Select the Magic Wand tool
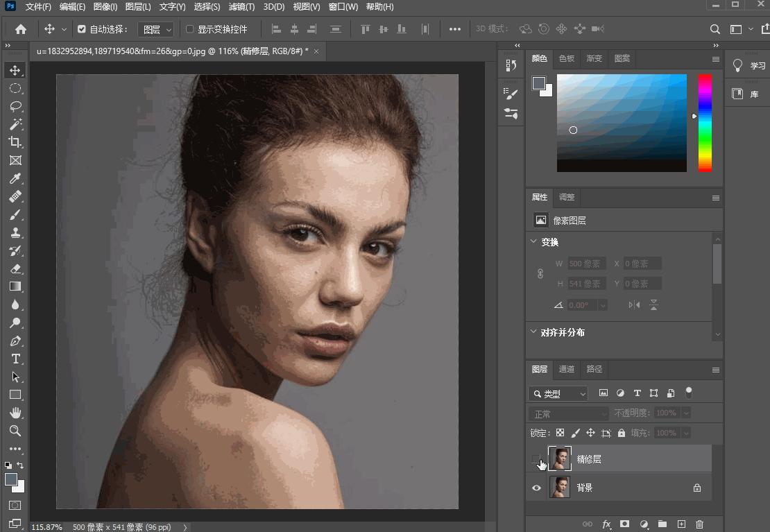 15,124
